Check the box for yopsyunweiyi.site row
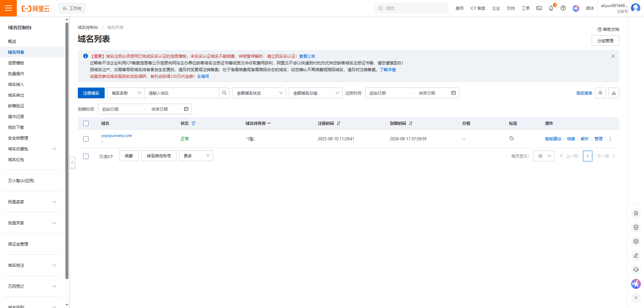Viewport: 644px width, 308px height. pyautogui.click(x=86, y=139)
